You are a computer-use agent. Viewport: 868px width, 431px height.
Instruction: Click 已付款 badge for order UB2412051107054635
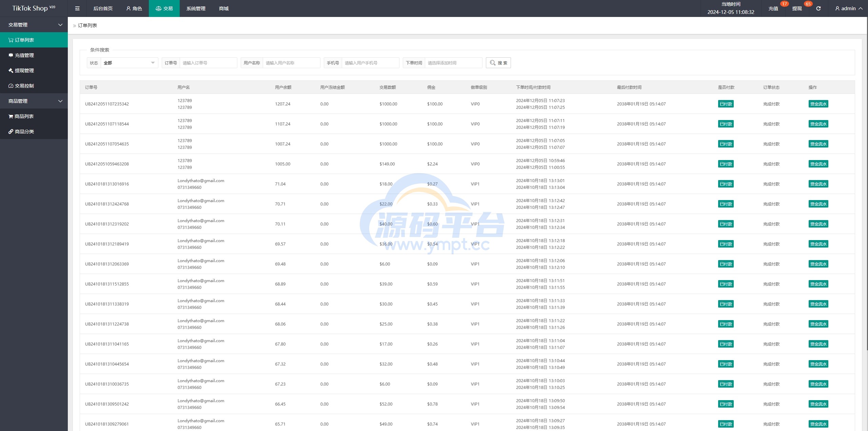726,144
